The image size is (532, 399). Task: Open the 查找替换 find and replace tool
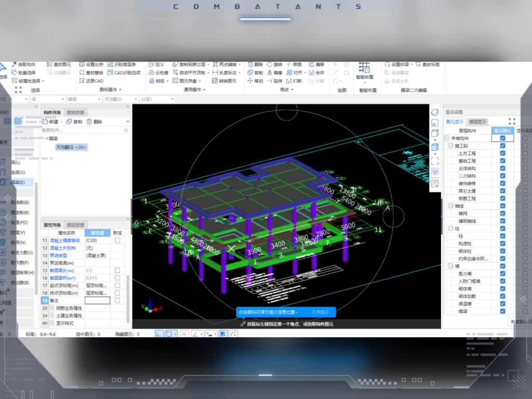tap(91, 73)
